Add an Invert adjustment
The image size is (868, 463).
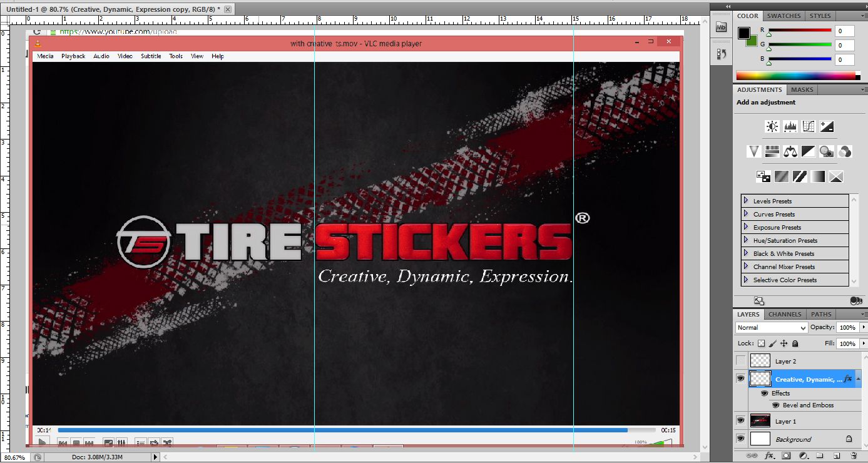coord(763,176)
